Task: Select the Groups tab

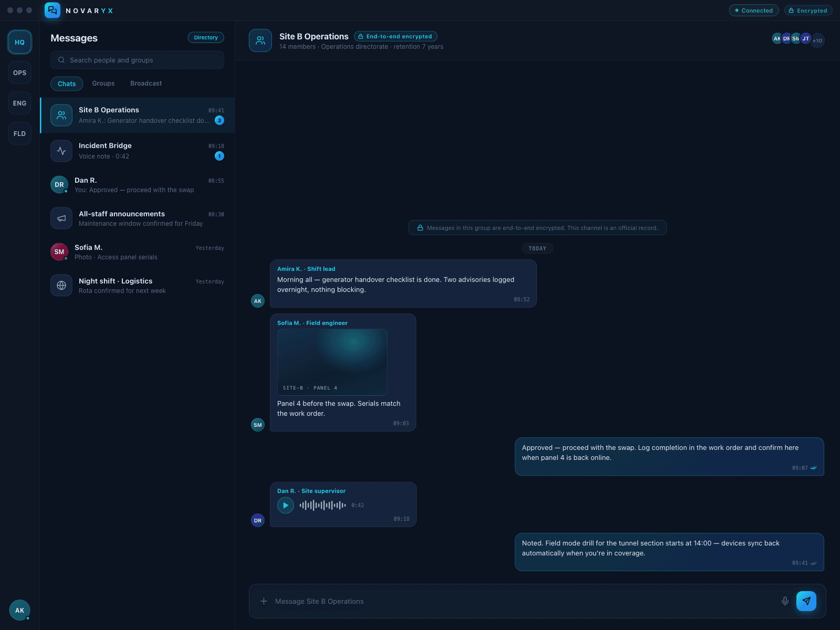Action: [103, 83]
